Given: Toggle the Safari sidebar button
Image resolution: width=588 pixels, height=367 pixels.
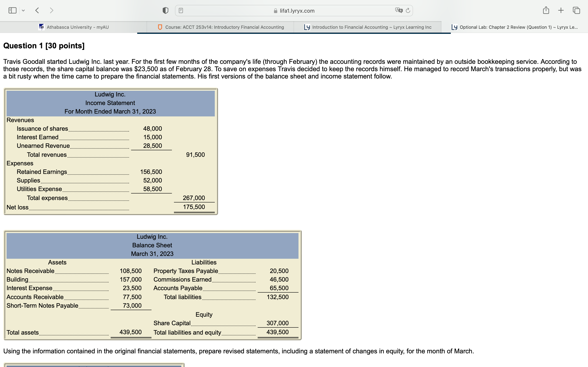Looking at the screenshot, I should pyautogui.click(x=12, y=10).
